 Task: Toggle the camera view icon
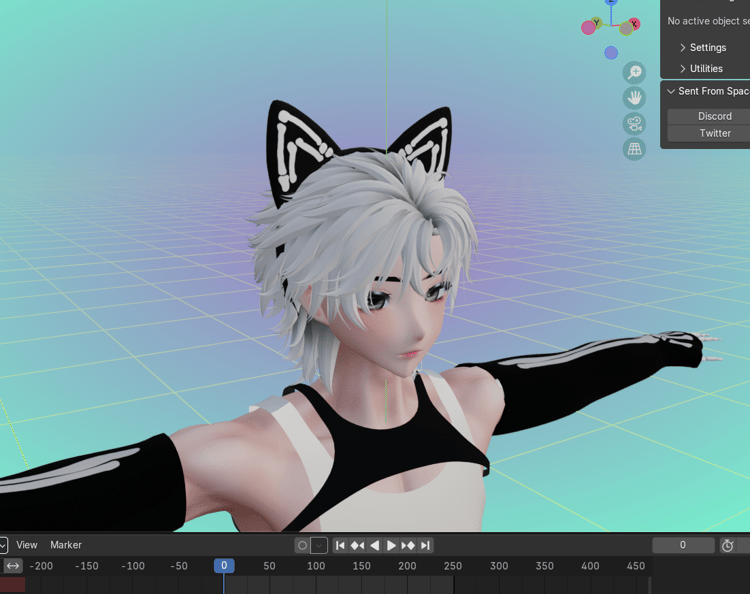tap(634, 124)
